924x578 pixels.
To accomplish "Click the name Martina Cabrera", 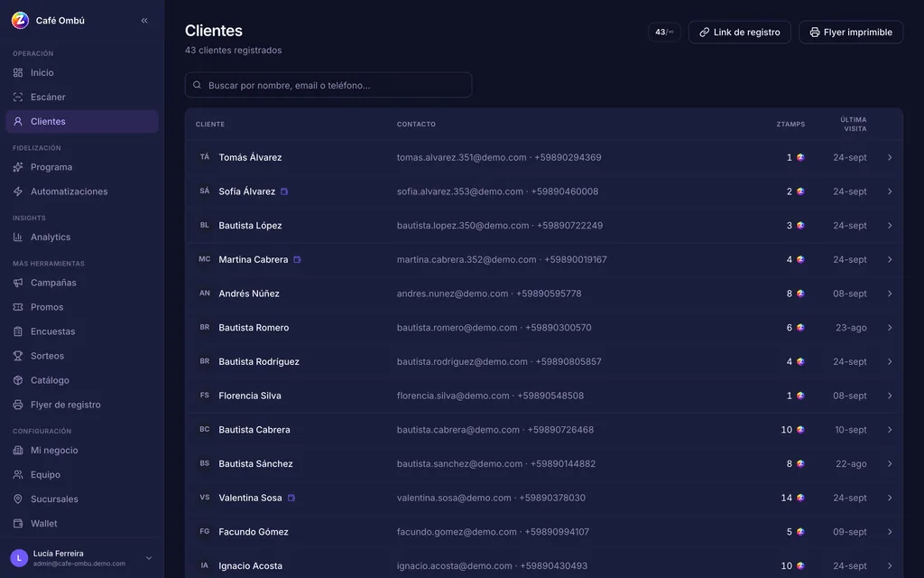I will coord(254,259).
